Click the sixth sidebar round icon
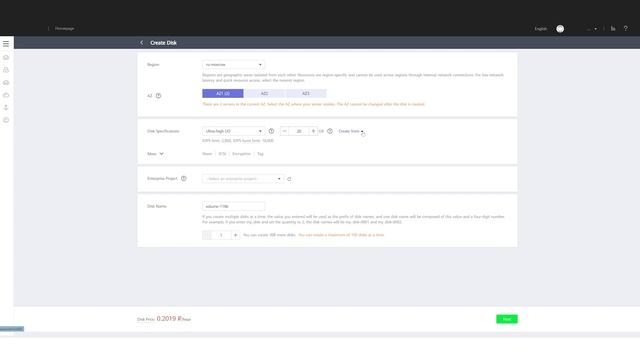 pyautogui.click(x=6, y=120)
